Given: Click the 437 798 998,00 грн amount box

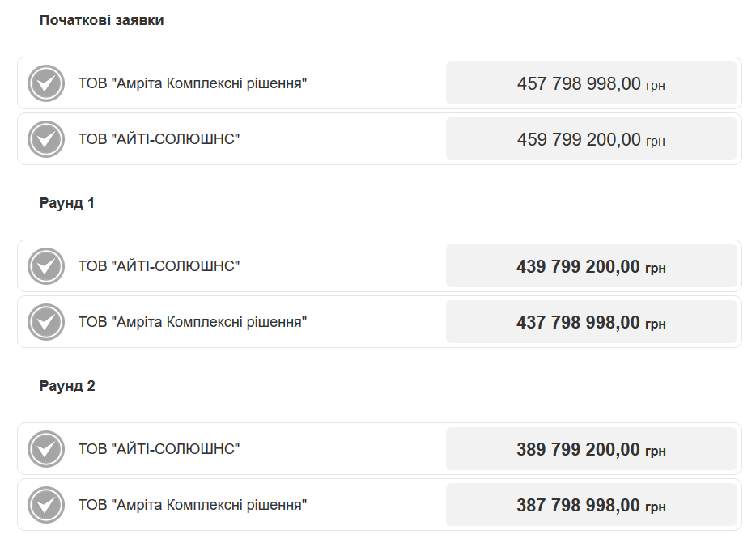Looking at the screenshot, I should click(x=592, y=322).
